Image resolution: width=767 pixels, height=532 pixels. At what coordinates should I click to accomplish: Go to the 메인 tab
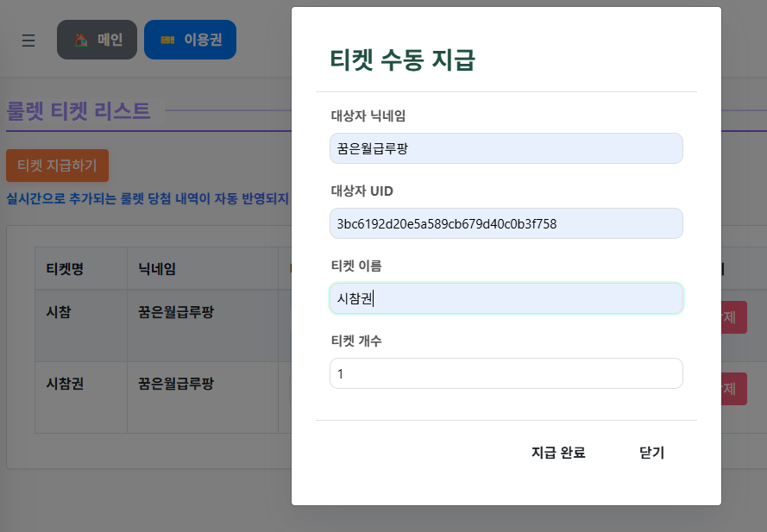(97, 40)
